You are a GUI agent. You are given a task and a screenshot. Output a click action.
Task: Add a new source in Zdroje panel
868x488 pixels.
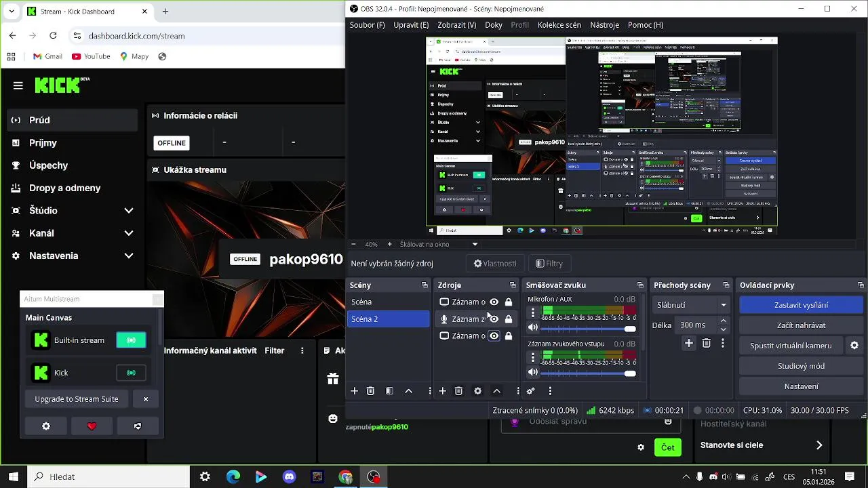coord(442,391)
